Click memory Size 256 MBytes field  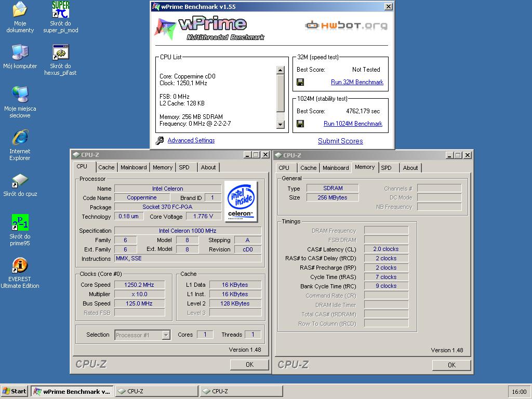click(332, 197)
